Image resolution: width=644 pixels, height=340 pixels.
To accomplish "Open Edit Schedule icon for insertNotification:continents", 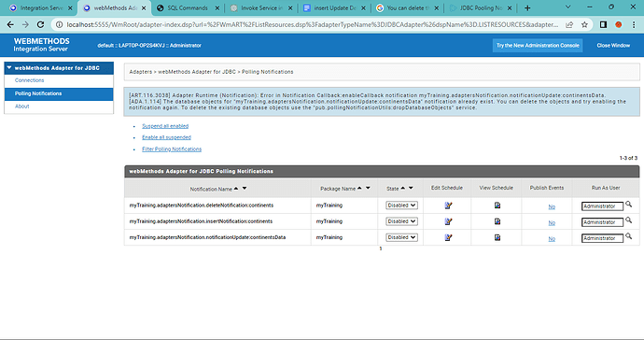I will (x=448, y=221).
